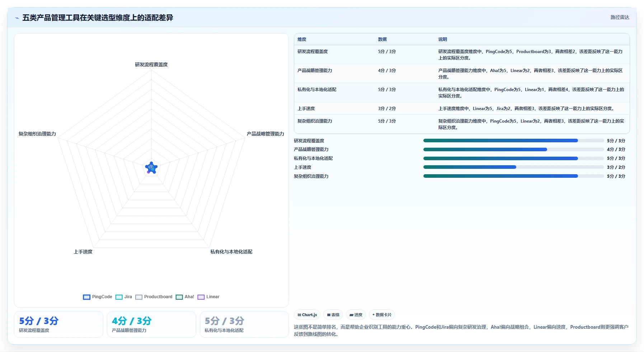Click the summary paragraph starting 这张图不是简单排名
This screenshot has width=644, height=352.
pos(461,330)
